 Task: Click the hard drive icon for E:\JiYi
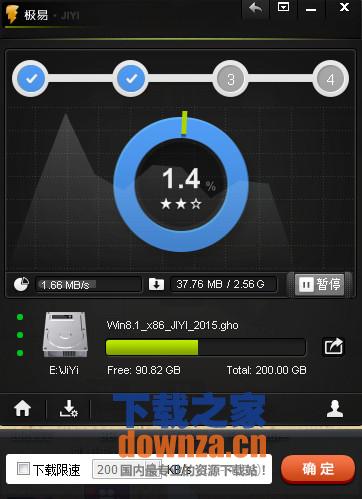65,334
